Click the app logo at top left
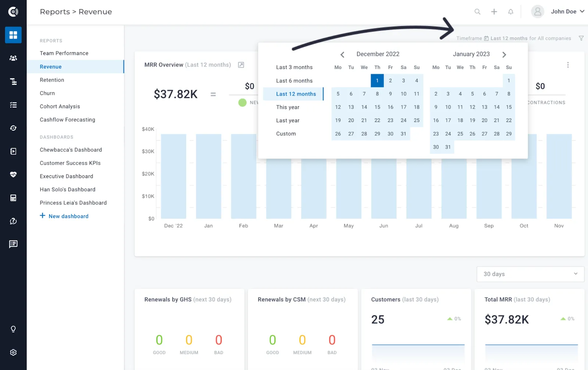 click(13, 12)
